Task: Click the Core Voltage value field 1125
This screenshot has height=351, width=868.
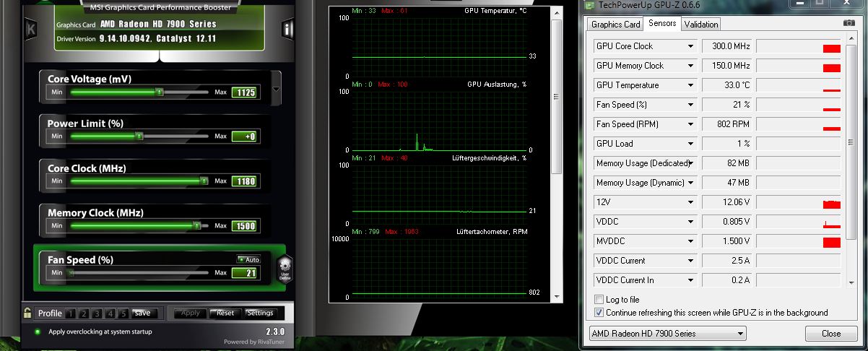Action: [245, 92]
